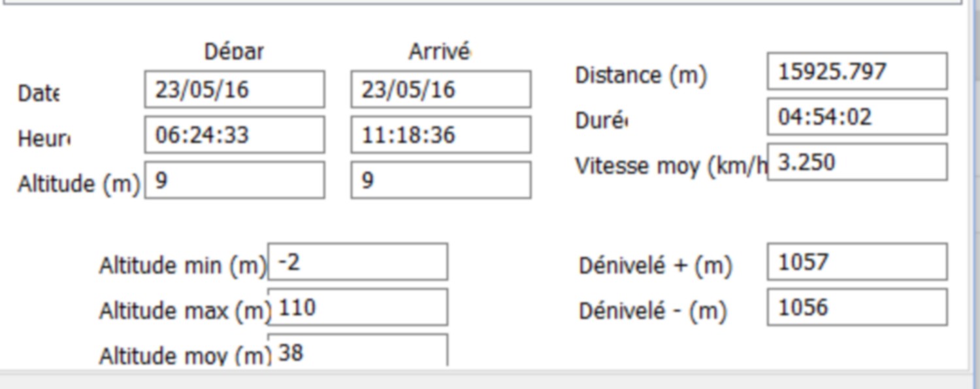Click the departure altitude field
Viewport: 980px width, 389px height.
click(235, 180)
